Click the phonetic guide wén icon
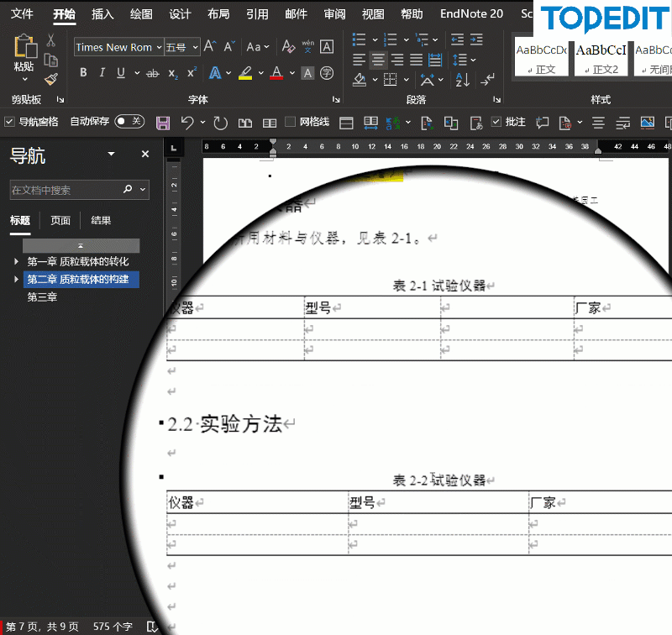The height and width of the screenshot is (635, 672). [307, 46]
